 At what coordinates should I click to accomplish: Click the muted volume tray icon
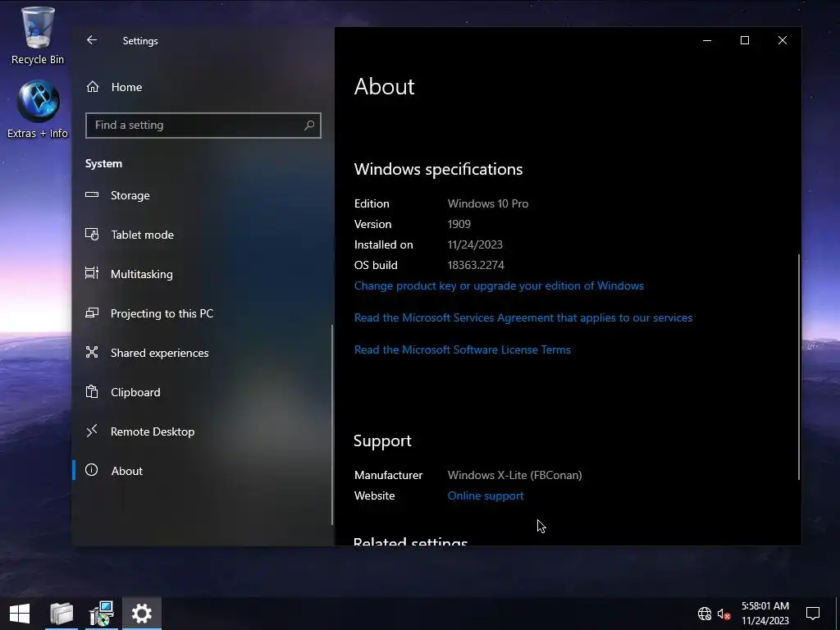[724, 614]
